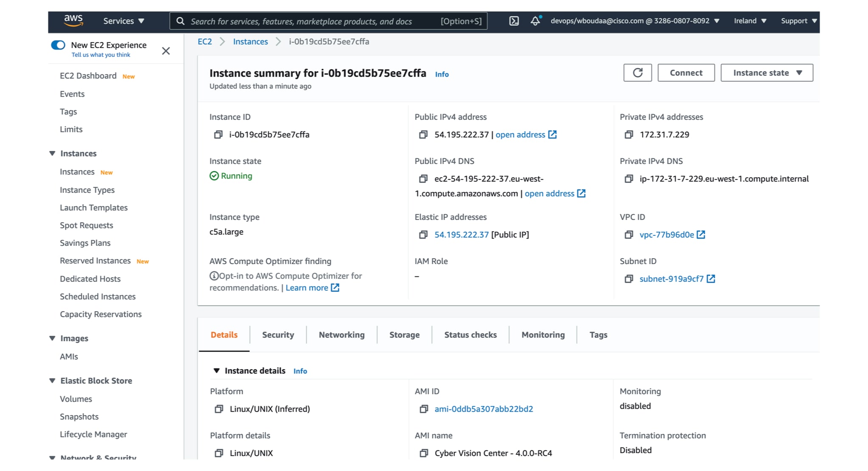Open the notifications bell icon
The image size is (868, 471).
point(535,21)
